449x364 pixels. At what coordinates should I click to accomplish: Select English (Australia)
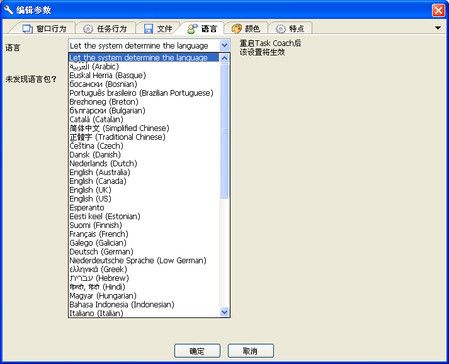pos(144,172)
